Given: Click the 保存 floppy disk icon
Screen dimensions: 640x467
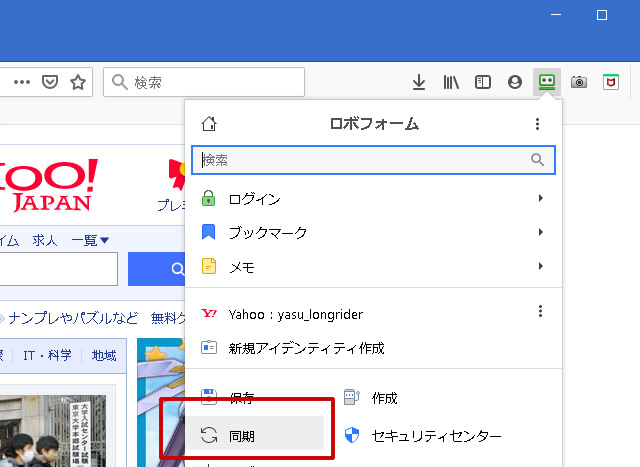Looking at the screenshot, I should coord(209,396).
